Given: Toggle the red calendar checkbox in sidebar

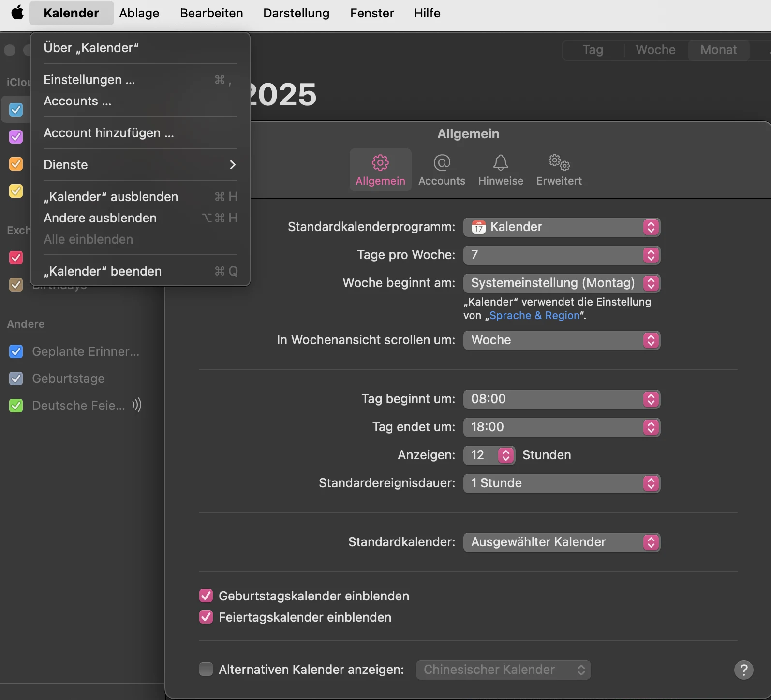Looking at the screenshot, I should tap(16, 258).
